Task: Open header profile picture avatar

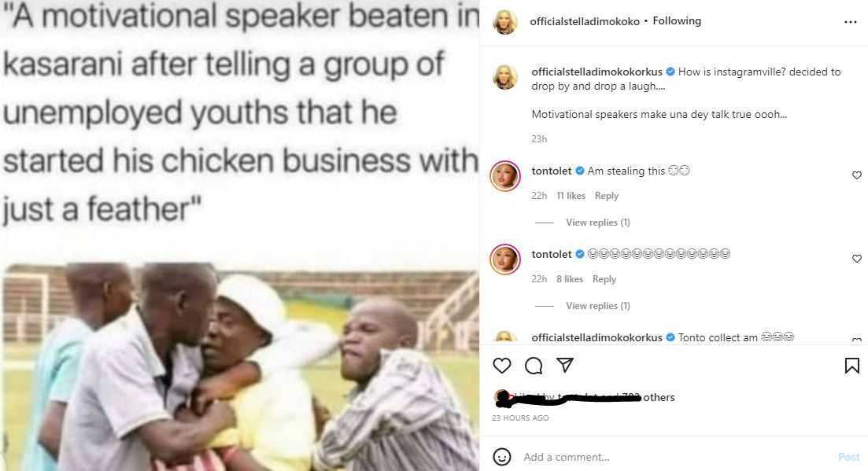Action: tap(505, 22)
